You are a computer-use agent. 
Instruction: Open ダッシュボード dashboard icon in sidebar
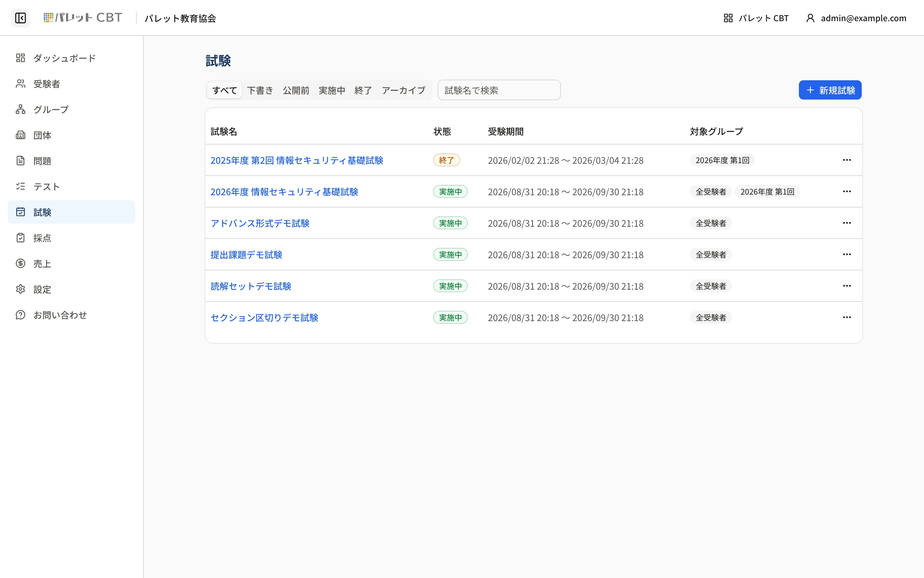click(21, 58)
